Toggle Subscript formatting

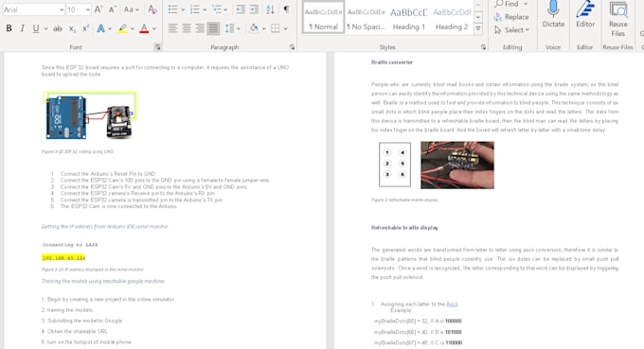[x=72, y=28]
